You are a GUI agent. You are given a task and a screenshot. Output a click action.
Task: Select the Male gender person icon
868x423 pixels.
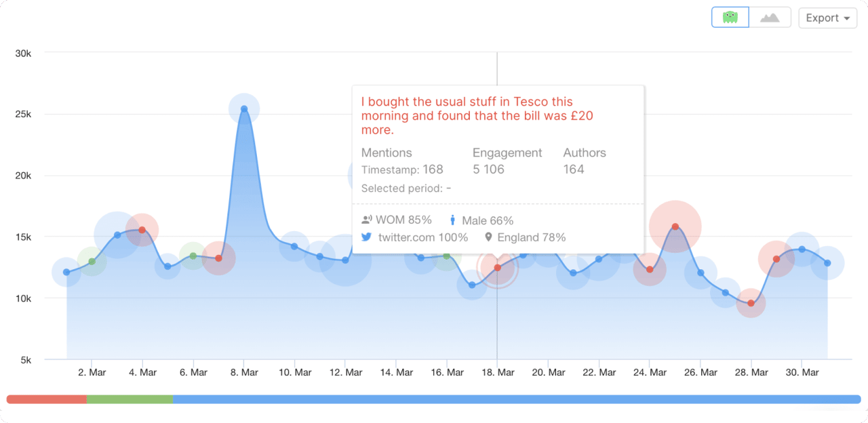(x=452, y=220)
